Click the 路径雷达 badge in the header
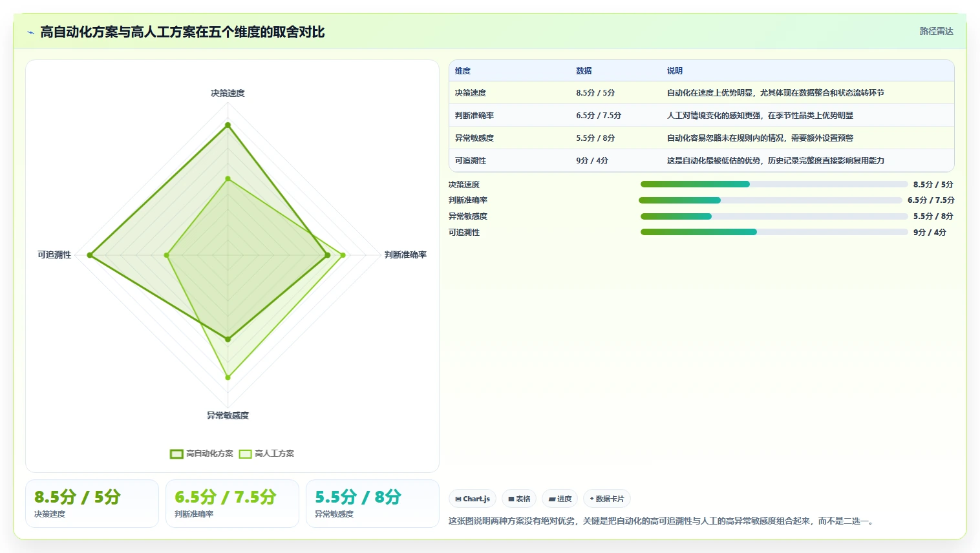The height and width of the screenshot is (553, 980). [936, 31]
